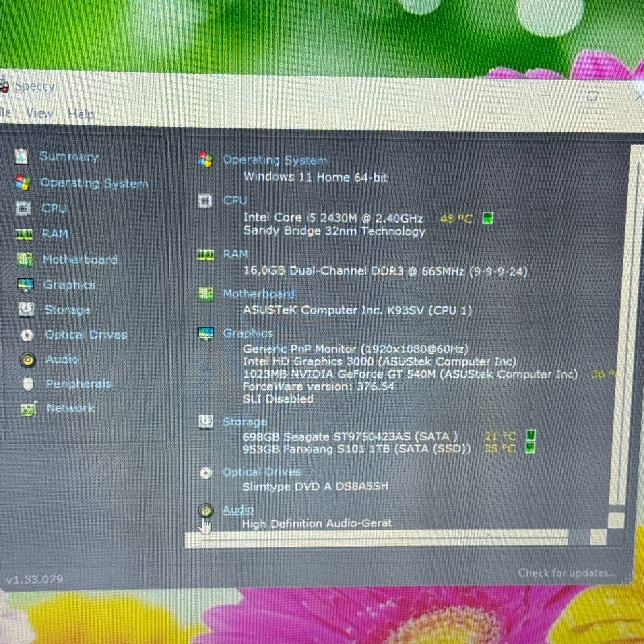Click the Graphics heading link in summary
The image size is (644, 644).
click(x=248, y=334)
